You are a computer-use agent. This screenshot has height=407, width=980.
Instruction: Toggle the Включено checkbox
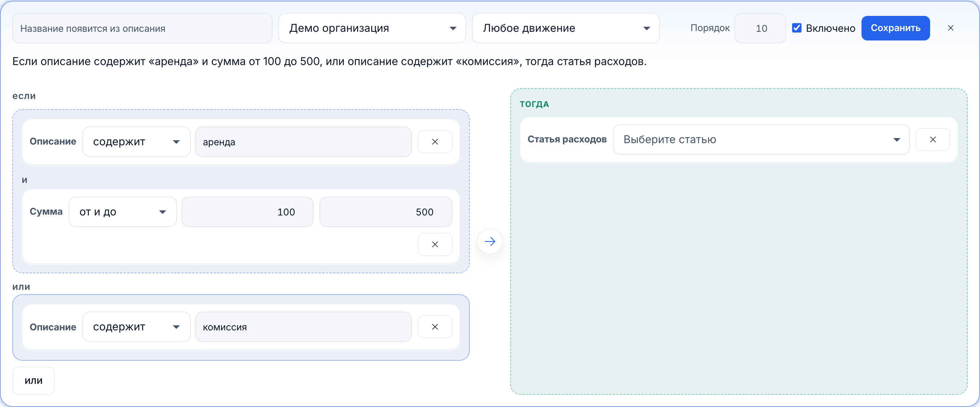(797, 28)
